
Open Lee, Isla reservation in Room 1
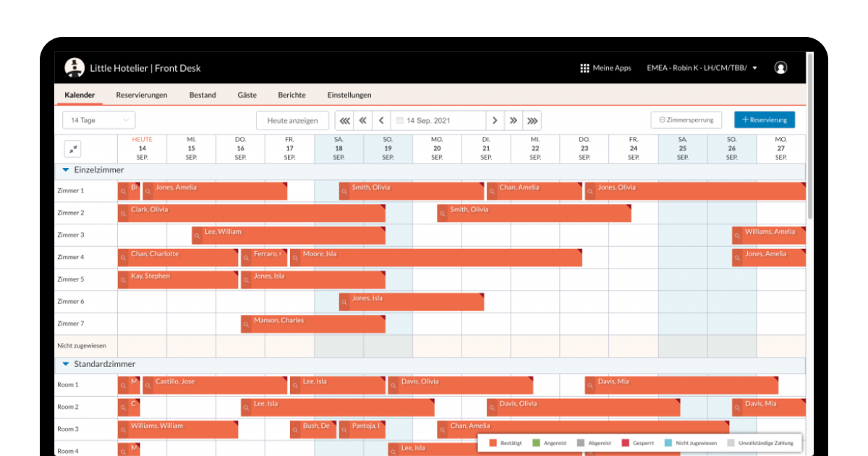pos(338,386)
